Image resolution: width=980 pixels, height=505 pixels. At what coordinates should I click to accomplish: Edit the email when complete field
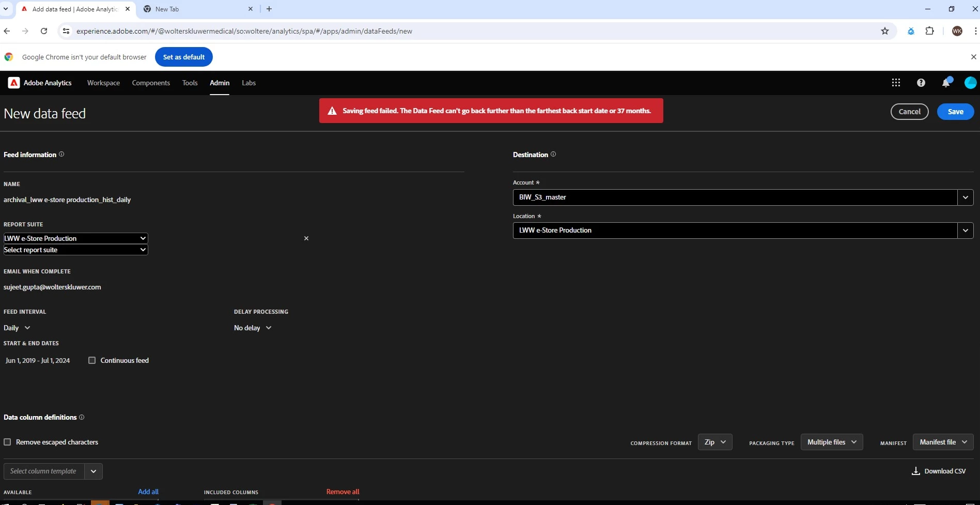point(52,287)
